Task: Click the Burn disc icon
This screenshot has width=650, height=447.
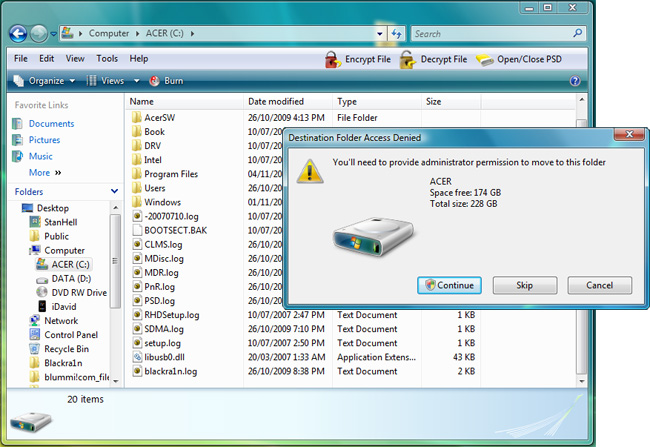Action: [x=154, y=80]
